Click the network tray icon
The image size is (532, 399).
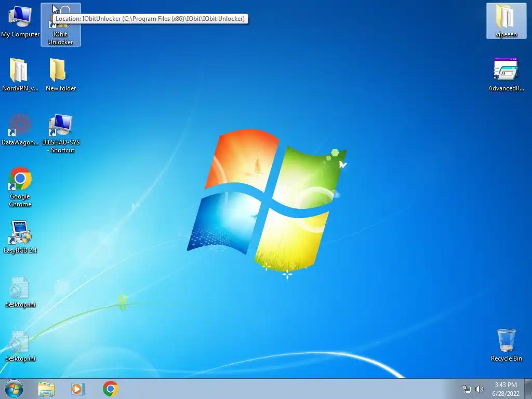tap(467, 389)
